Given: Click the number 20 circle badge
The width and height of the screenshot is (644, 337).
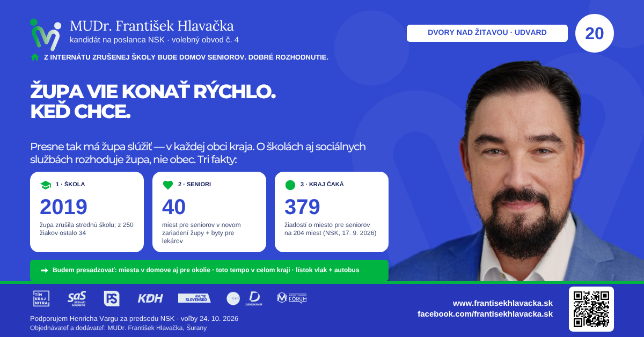Looking at the screenshot, I should click(x=595, y=33).
